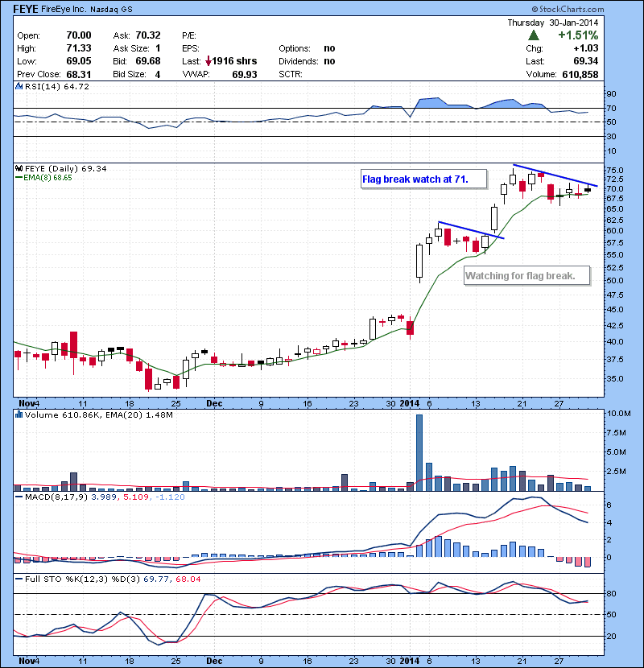Click the RSI(14) indicator legend icon
644x668 pixels.
click(19, 86)
